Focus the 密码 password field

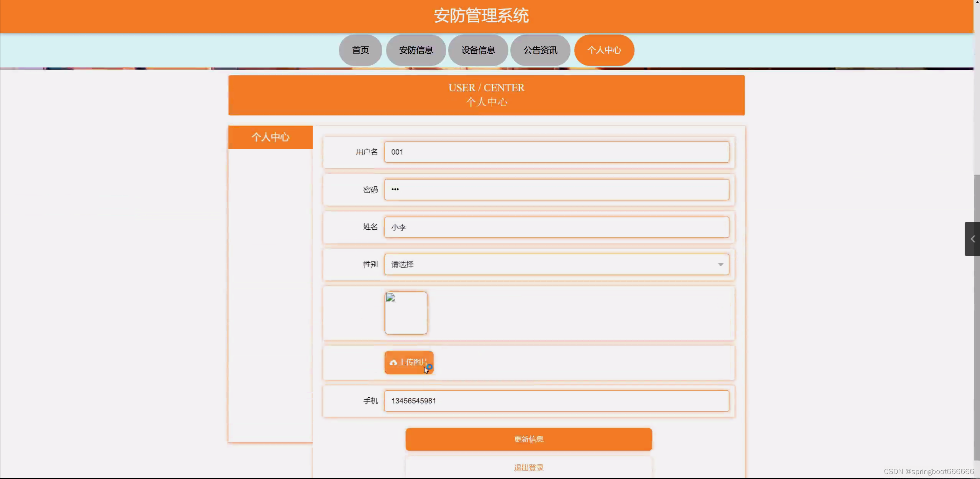556,189
